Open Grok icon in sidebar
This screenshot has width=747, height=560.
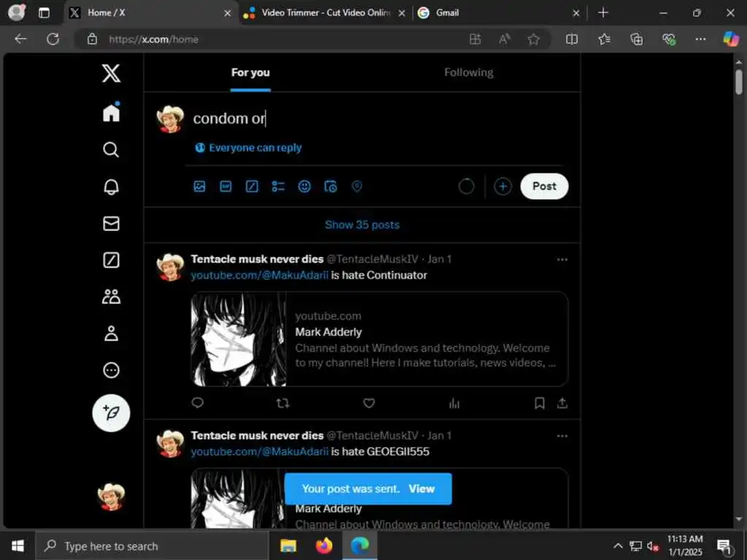[x=111, y=260]
